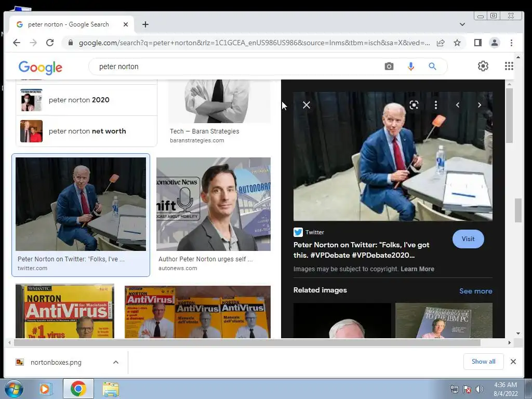This screenshot has height=399, width=532.
Task: Click the Twitter source icon
Action: [x=298, y=232]
